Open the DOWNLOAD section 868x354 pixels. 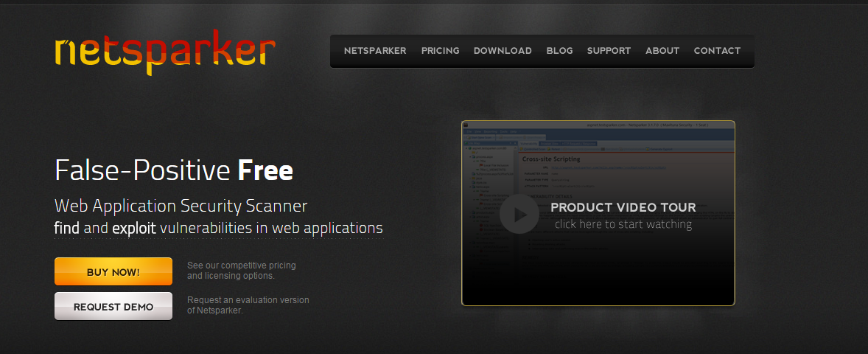(503, 51)
